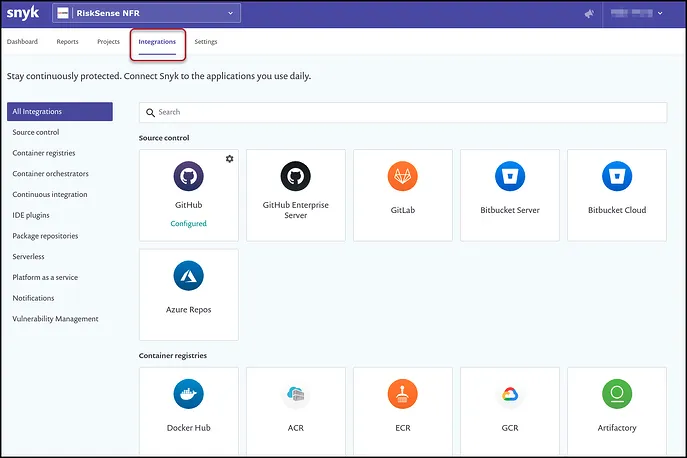Click the Container registries section heading

pyautogui.click(x=173, y=355)
